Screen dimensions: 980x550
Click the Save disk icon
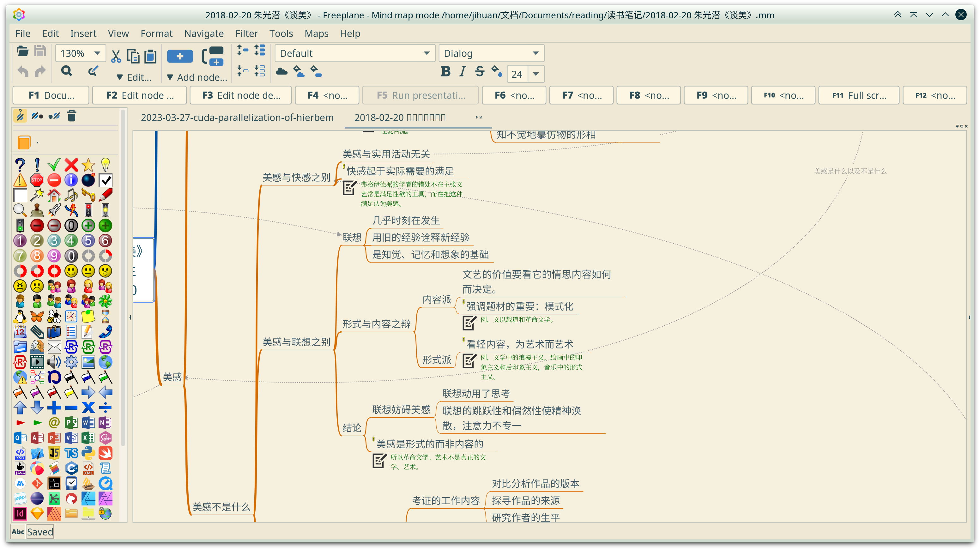click(40, 51)
